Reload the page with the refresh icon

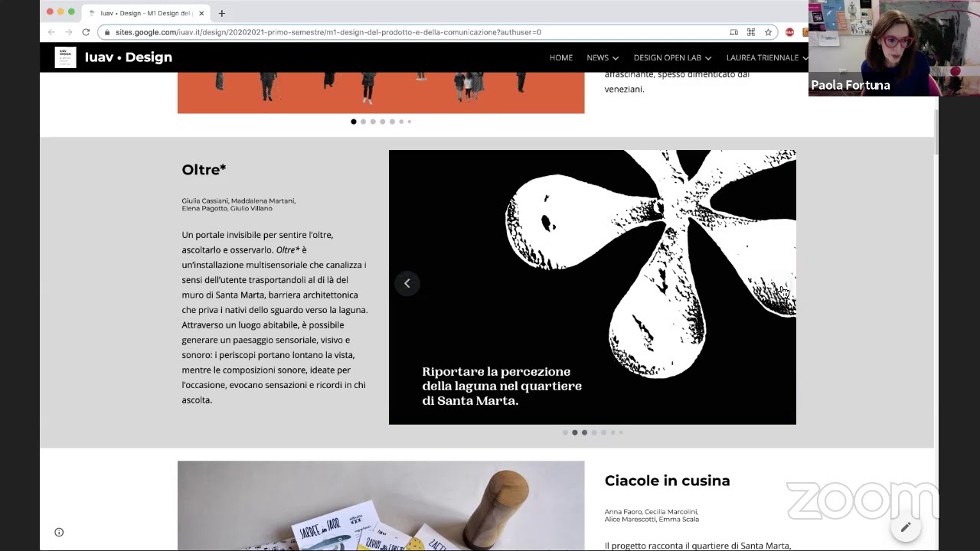tap(86, 32)
